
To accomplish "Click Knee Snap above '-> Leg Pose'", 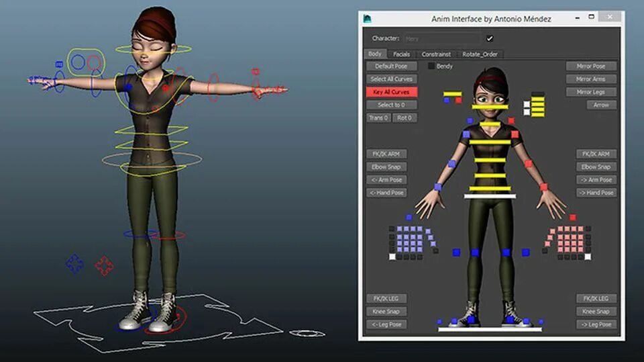I will point(596,312).
